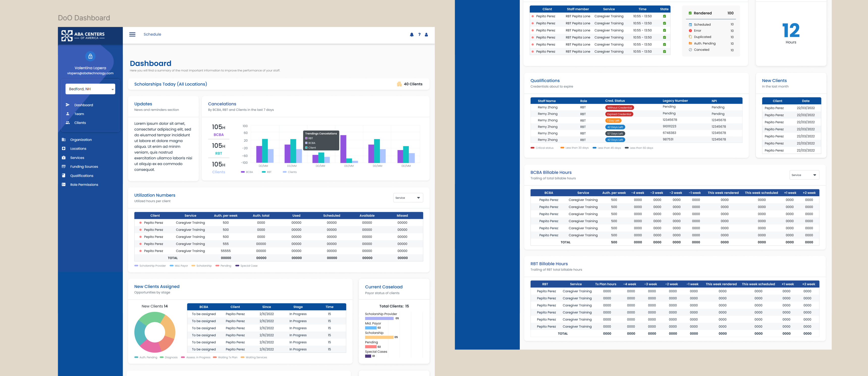Expand the Utilization Numbers Service dropdown
The image size is (868, 376).
point(408,198)
